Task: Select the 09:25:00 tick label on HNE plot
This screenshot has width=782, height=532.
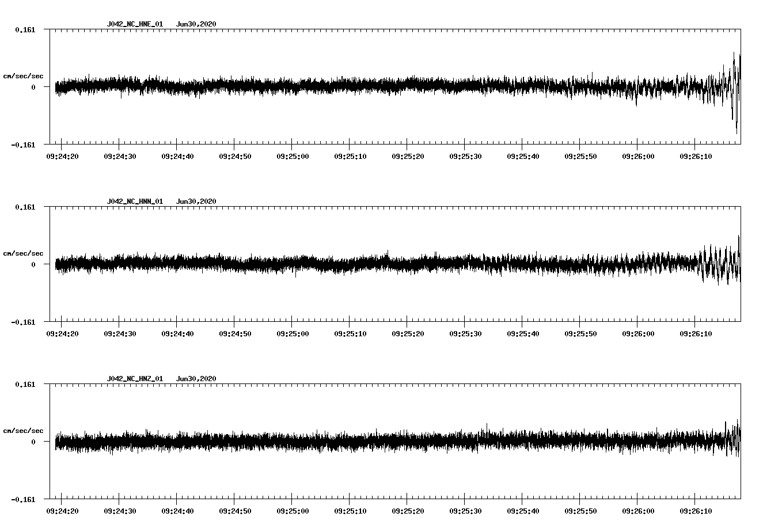Action: click(x=293, y=156)
